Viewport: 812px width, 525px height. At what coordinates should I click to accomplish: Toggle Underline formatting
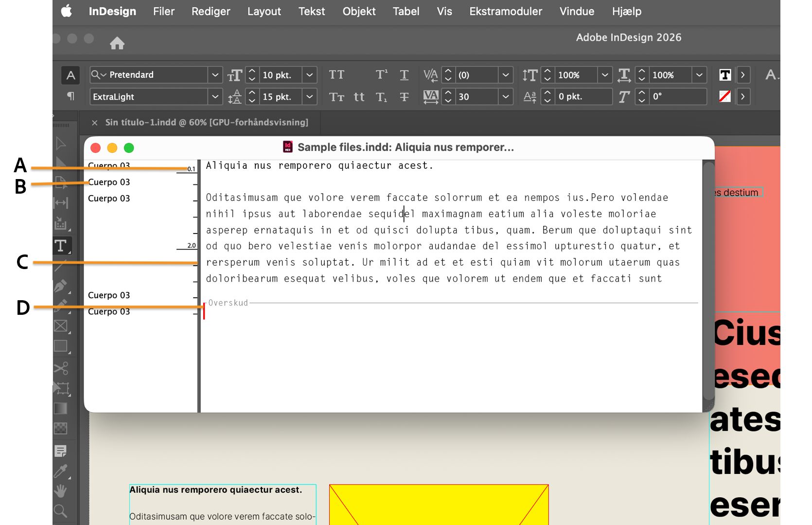[404, 75]
